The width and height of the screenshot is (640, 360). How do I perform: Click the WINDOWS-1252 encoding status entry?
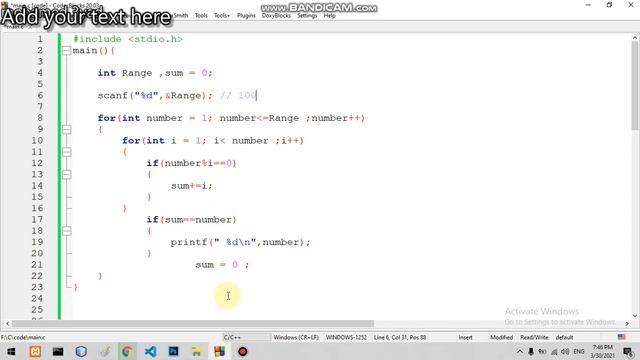coord(346,338)
